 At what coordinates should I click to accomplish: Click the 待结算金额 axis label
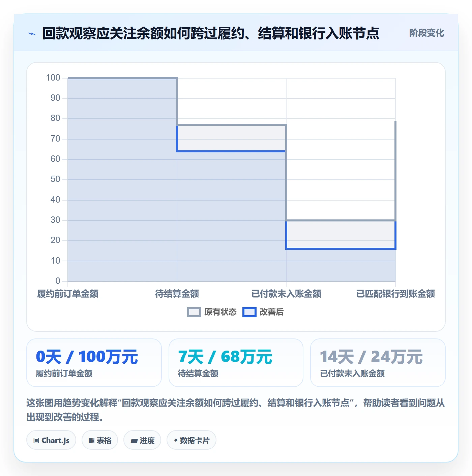point(177,294)
